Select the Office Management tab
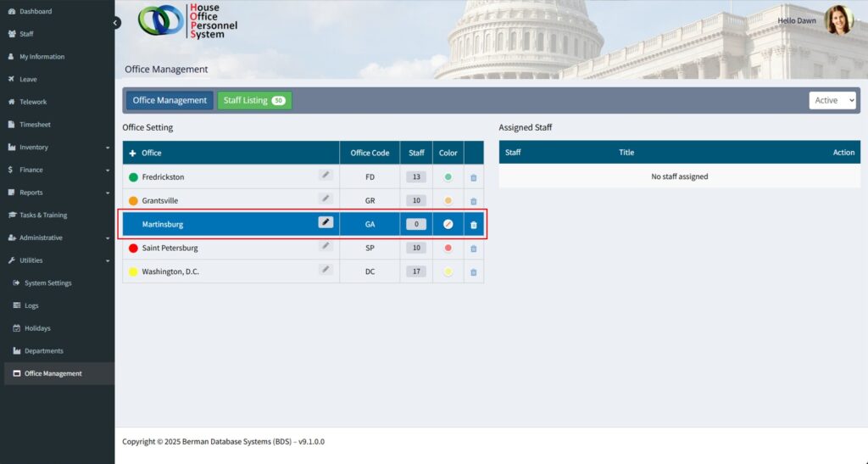The width and height of the screenshot is (868, 464). (170, 100)
